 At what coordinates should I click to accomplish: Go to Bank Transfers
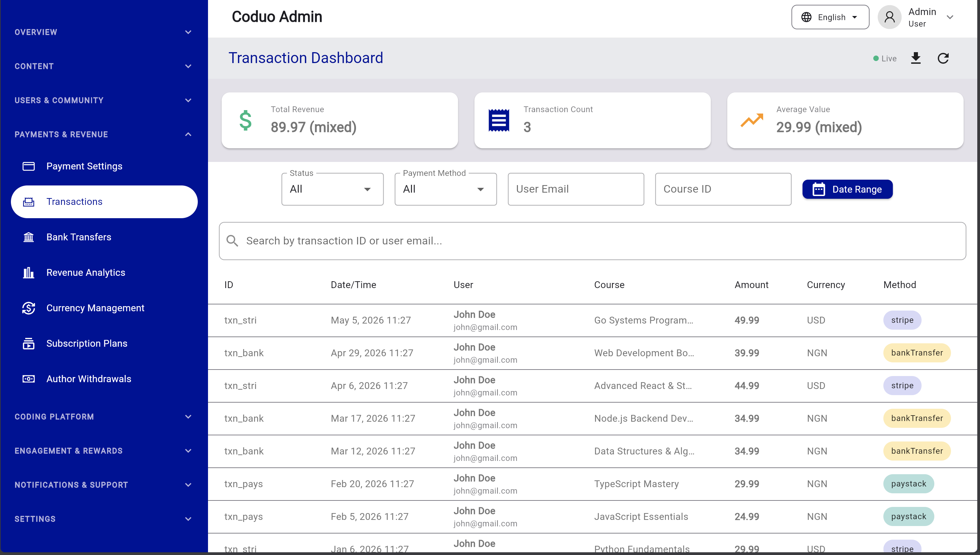point(104,237)
